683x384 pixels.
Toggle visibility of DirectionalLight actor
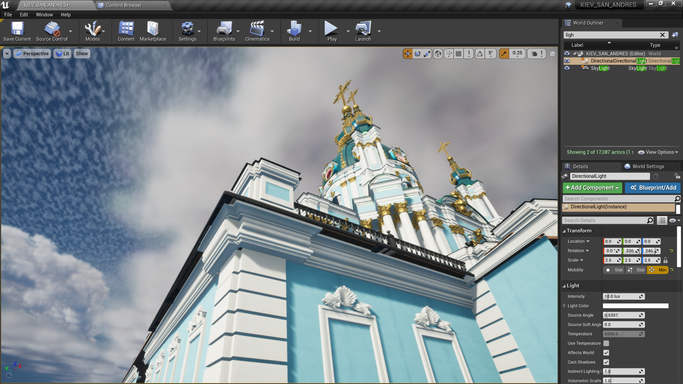click(567, 61)
